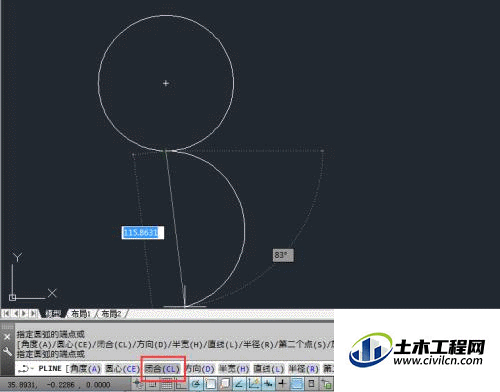Switch to the 模型 model tab
500x392 pixels.
click(x=53, y=314)
